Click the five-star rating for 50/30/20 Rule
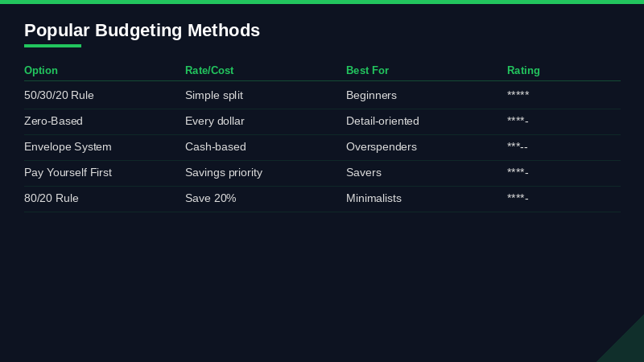644x362 pixels. pos(518,96)
